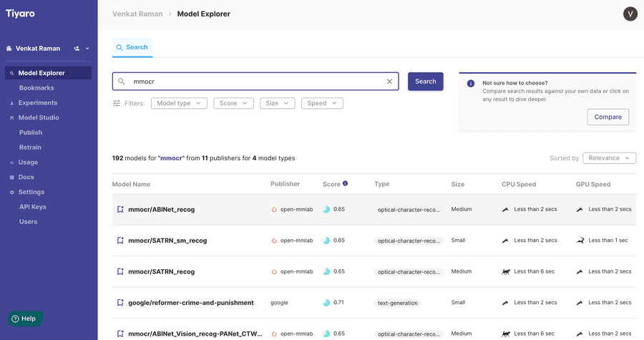Screen dimensions: 644x340
Task: Clear the search box with the X icon
Action: [389, 82]
